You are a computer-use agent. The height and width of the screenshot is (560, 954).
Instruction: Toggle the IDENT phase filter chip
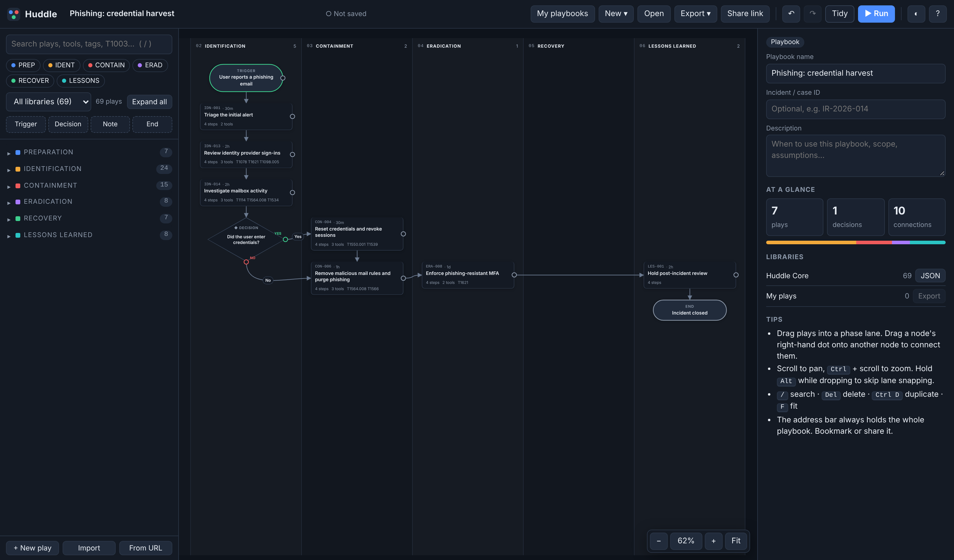(x=62, y=65)
